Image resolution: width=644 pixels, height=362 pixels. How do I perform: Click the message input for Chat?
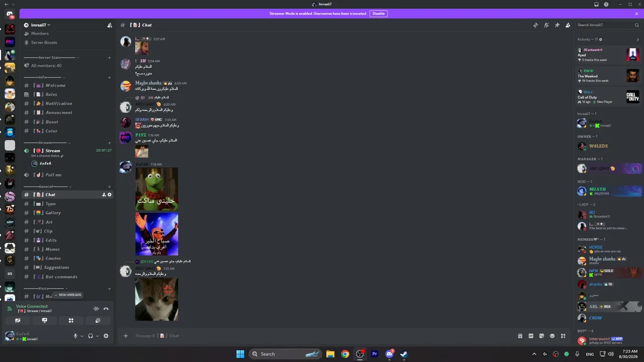pyautogui.click(x=322, y=336)
